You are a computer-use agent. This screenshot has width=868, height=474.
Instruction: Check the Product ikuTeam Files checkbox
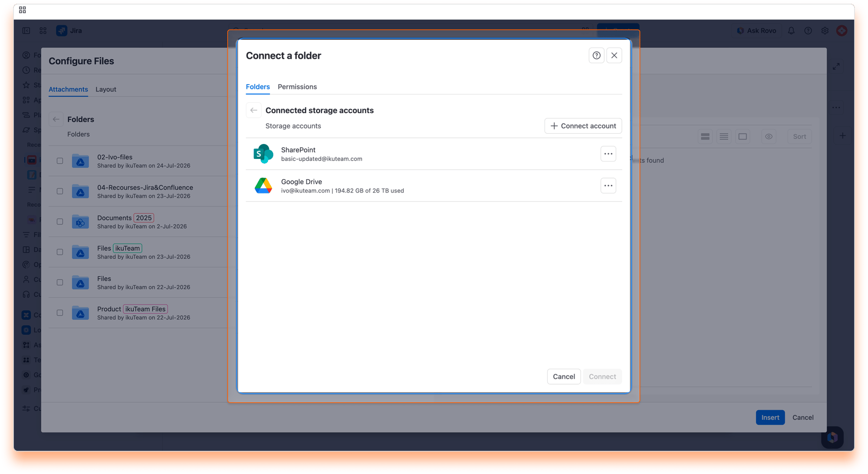point(60,313)
